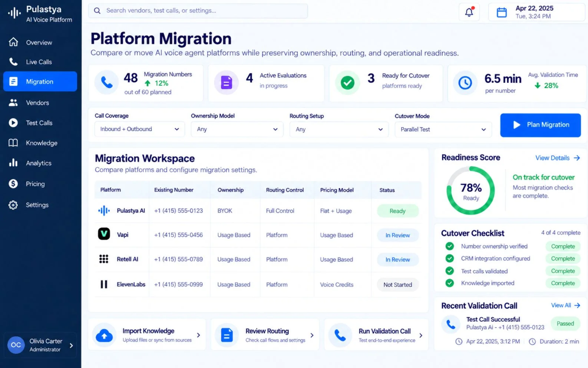This screenshot has height=368, width=588.
Task: Click the check beside CRM integration configured
Action: [x=450, y=259]
